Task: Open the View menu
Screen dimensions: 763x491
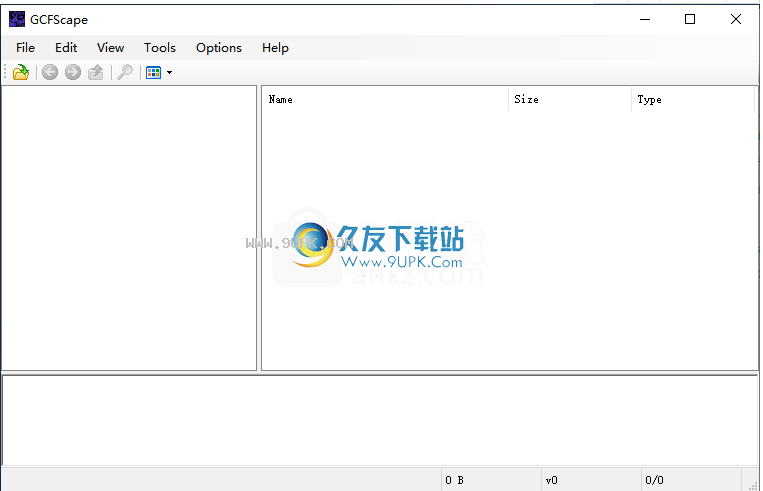Action: click(110, 48)
